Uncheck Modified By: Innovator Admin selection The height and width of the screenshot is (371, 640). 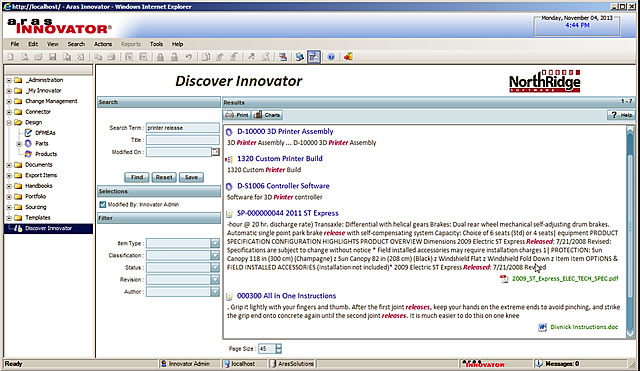tap(103, 204)
